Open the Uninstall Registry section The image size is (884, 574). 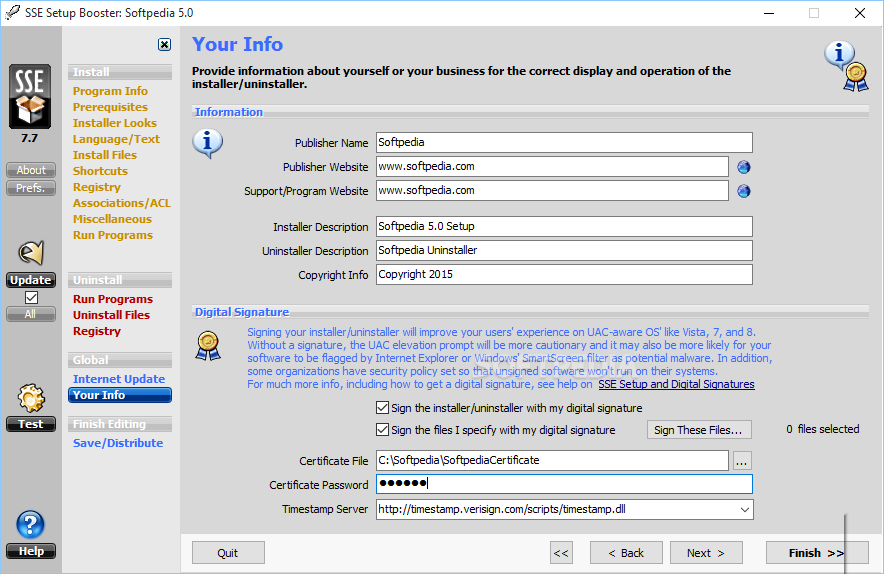click(x=96, y=331)
